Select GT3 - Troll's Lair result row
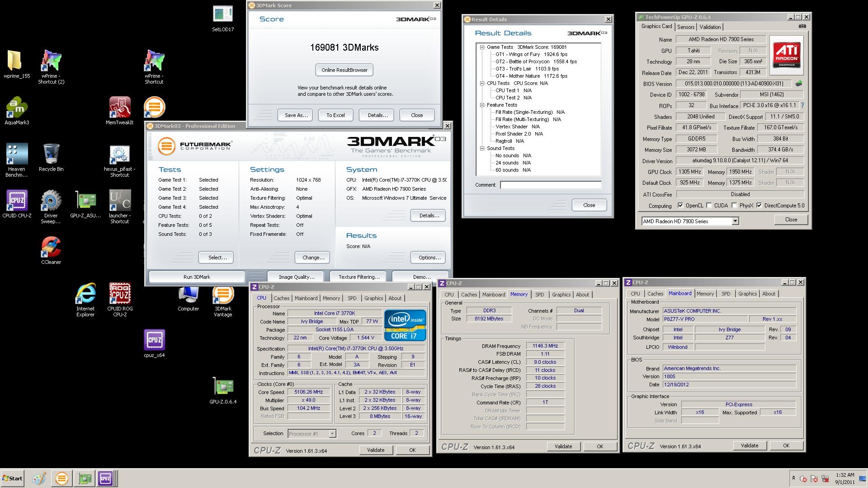Image resolution: width=868 pixels, height=488 pixels. click(x=527, y=69)
